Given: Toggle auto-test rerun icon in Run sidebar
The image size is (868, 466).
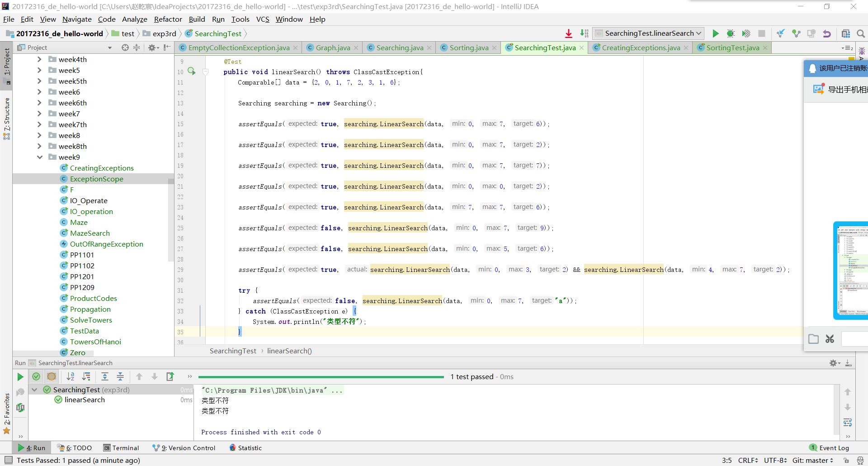Looking at the screenshot, I should tap(20, 408).
